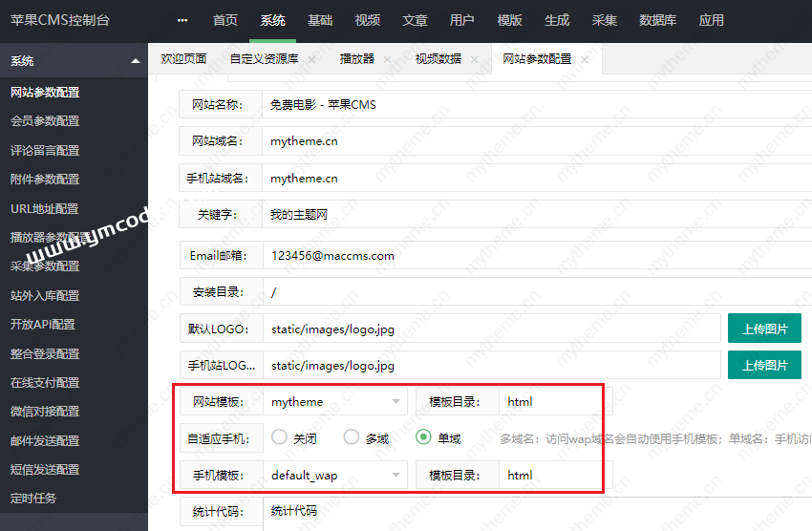Close the 自定义资源库 tab

point(311,59)
